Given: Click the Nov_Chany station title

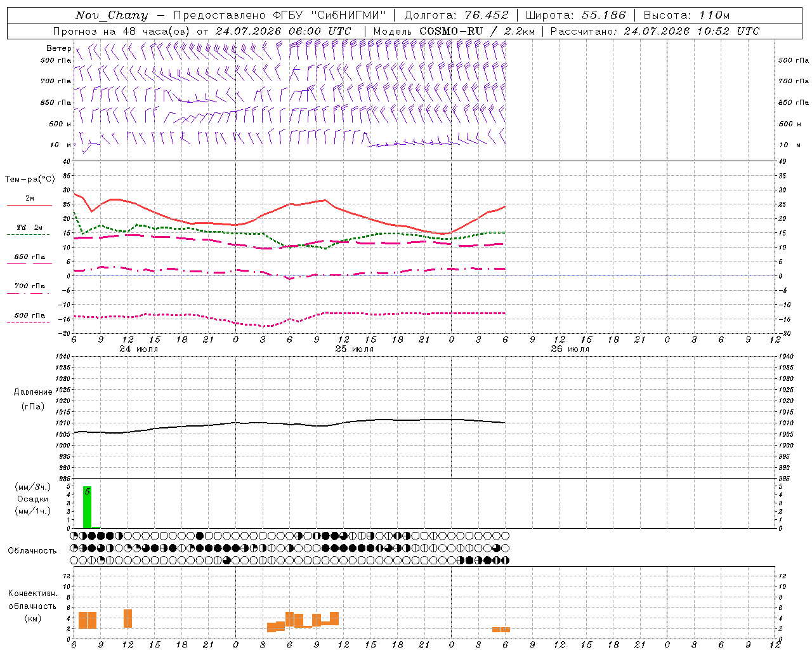Looking at the screenshot, I should (112, 15).
